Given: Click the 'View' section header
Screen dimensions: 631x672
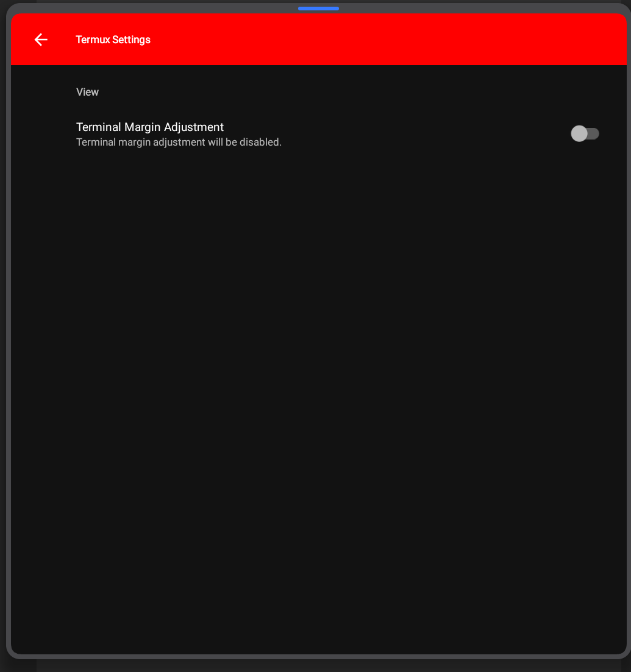Looking at the screenshot, I should click(x=88, y=92).
